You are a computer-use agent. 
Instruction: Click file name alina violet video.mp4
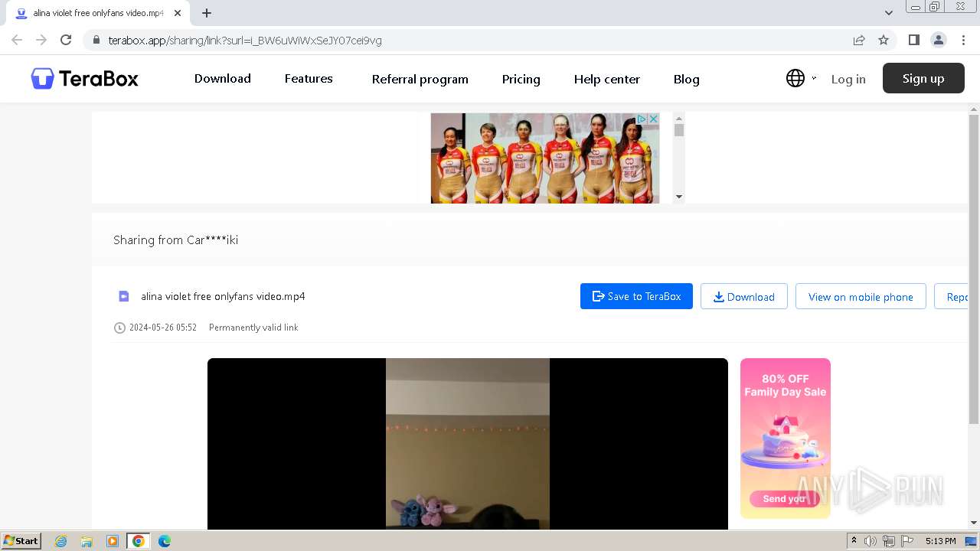coord(223,296)
